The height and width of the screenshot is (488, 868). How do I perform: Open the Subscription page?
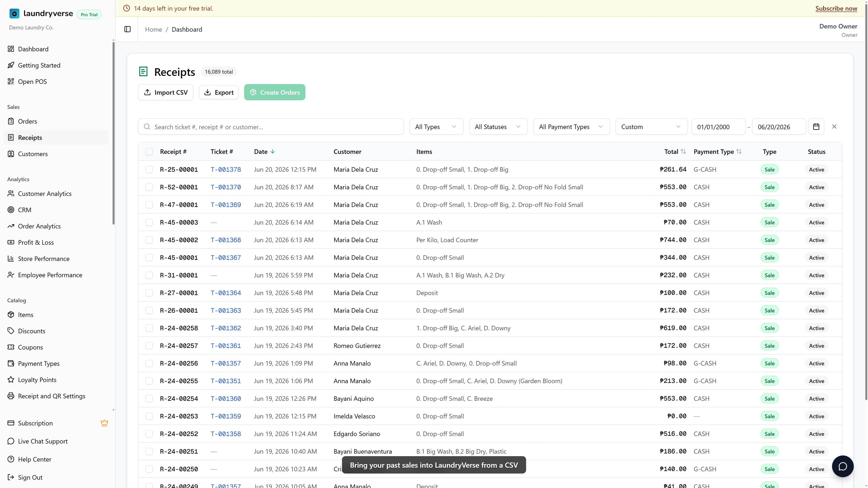click(56, 423)
